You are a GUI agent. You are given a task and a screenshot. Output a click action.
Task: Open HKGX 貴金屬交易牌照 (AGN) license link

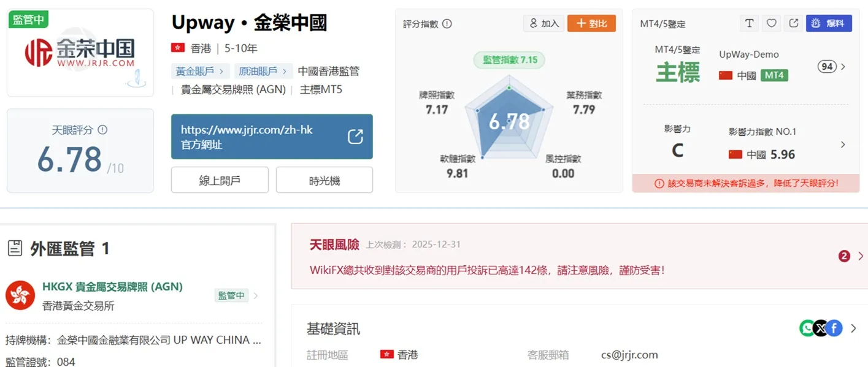(x=112, y=286)
